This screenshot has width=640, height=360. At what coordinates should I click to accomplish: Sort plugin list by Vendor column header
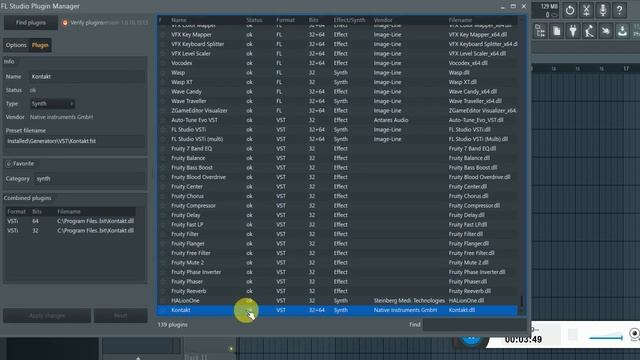(383, 20)
